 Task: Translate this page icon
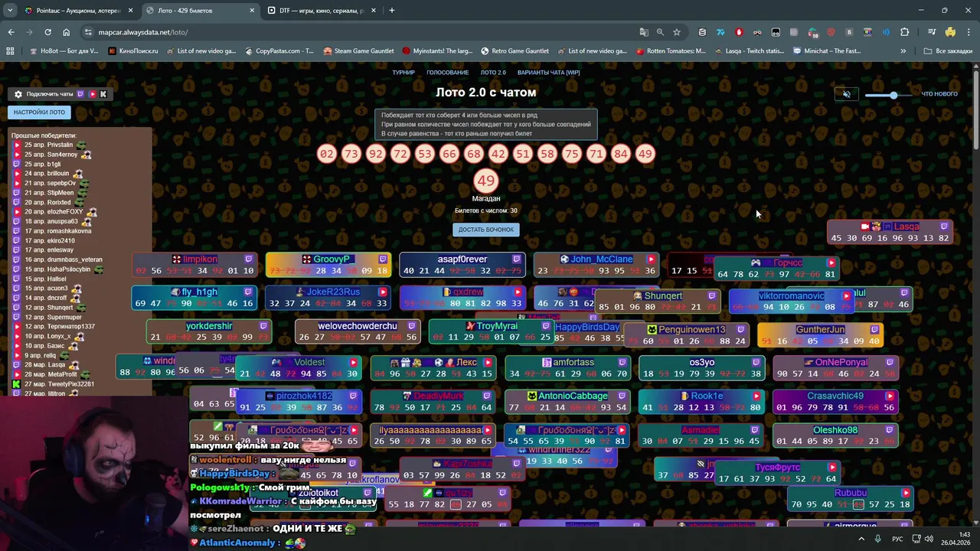(x=644, y=32)
